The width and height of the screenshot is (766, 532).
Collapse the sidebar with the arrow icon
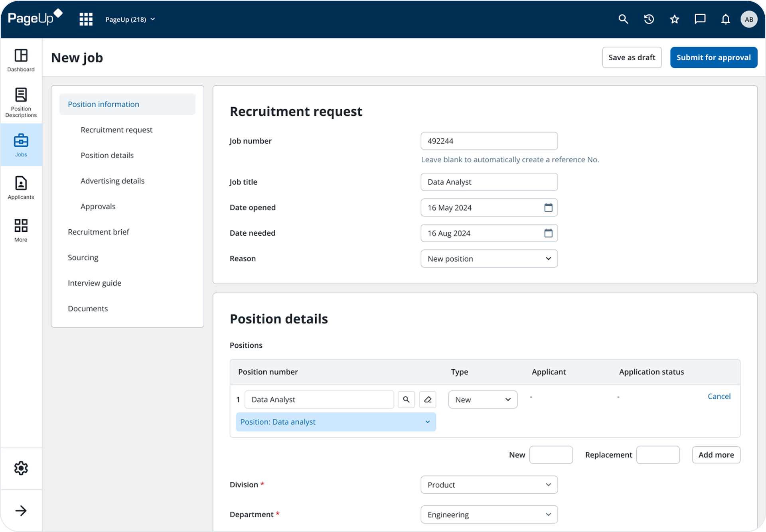click(x=22, y=510)
